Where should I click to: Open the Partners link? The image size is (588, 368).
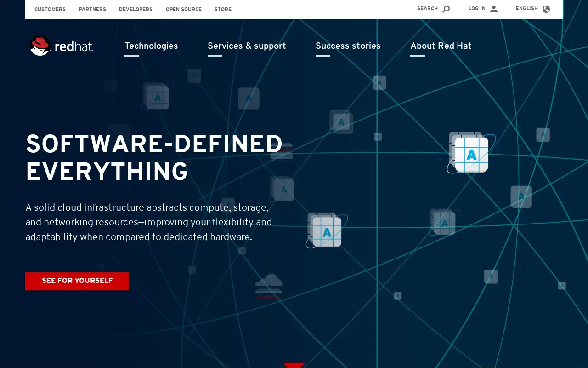(x=92, y=9)
